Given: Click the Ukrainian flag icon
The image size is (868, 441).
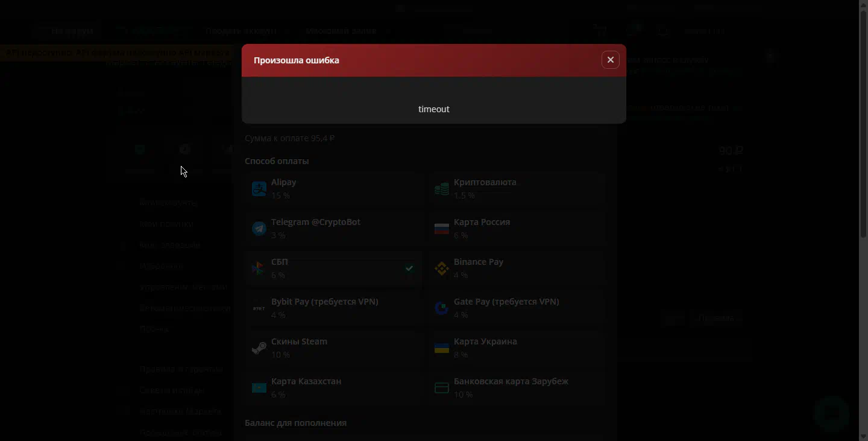Looking at the screenshot, I should 442,348.
